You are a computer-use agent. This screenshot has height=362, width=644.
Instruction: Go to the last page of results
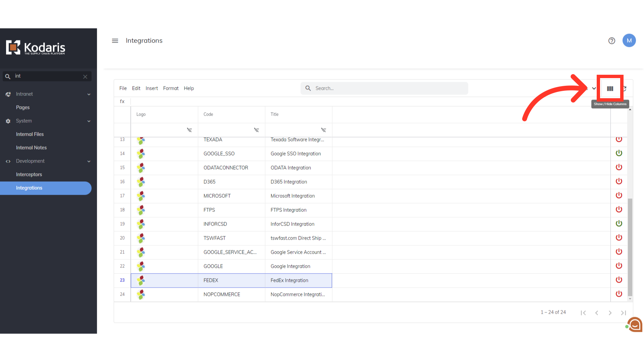(623, 313)
